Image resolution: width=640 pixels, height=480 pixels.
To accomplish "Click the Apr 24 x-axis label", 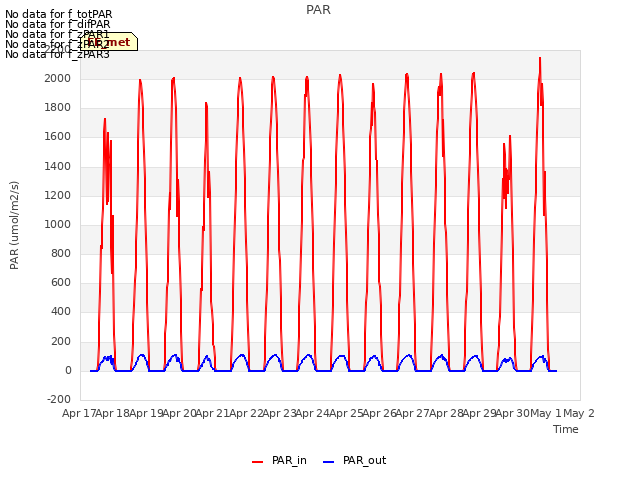I will coord(313,413).
